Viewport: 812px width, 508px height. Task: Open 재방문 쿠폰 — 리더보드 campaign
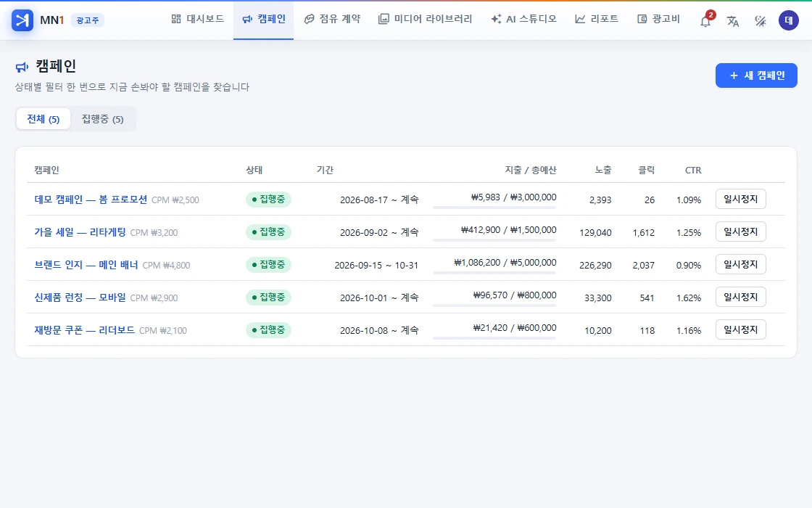84,330
